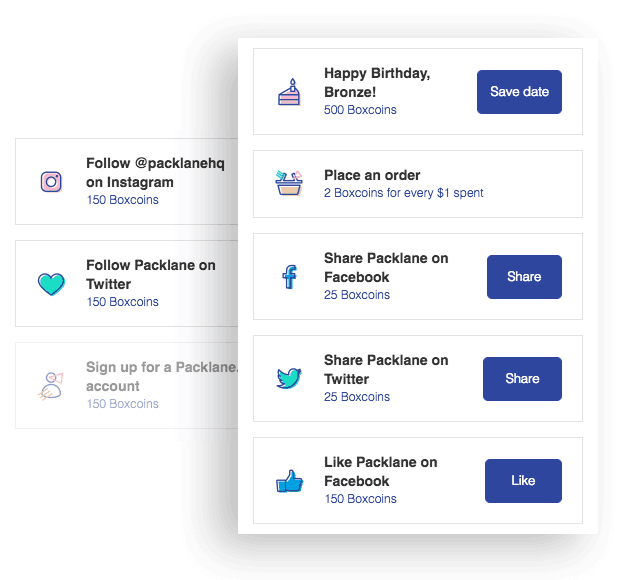Click the Twitter bird icon
This screenshot has width=641, height=580.
[289, 378]
